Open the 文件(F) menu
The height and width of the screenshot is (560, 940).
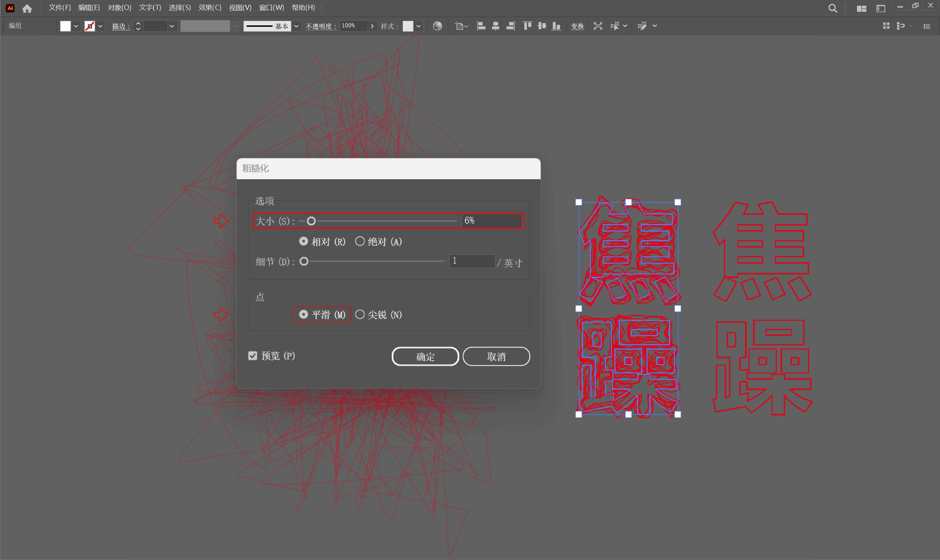(60, 8)
